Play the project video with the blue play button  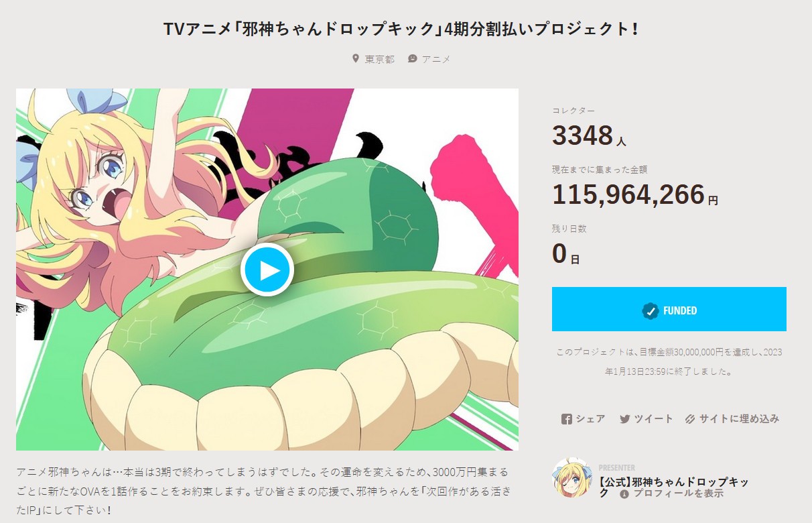[x=267, y=270]
